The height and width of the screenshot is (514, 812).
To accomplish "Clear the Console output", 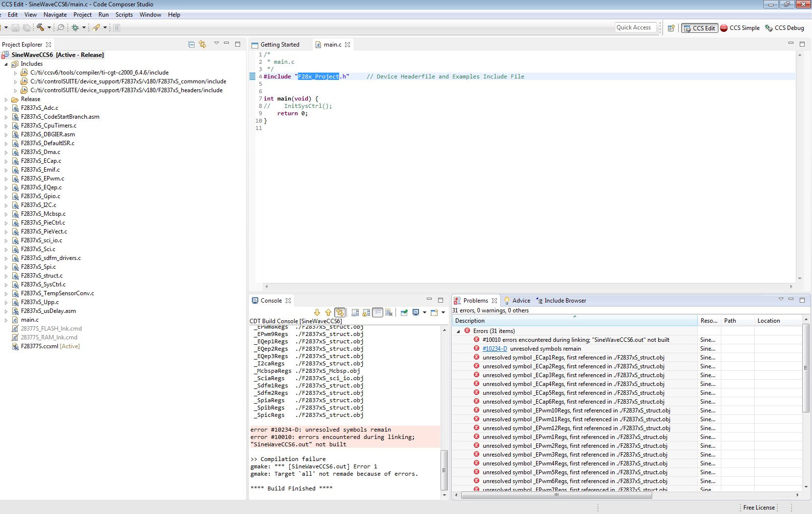I will coord(389,312).
